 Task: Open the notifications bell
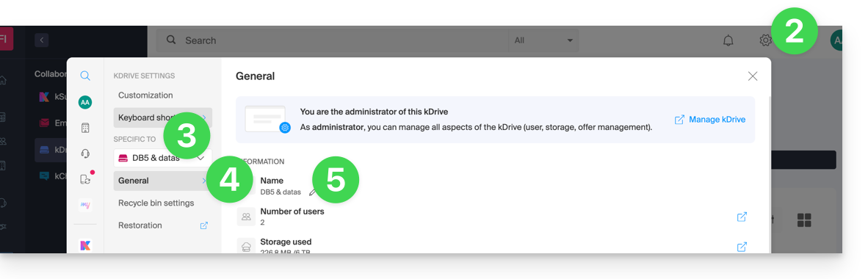coord(728,40)
